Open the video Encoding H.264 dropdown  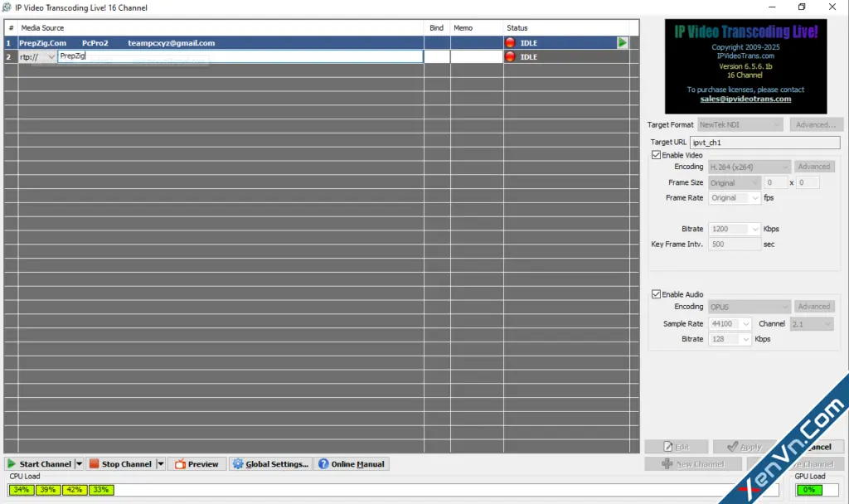coord(750,167)
